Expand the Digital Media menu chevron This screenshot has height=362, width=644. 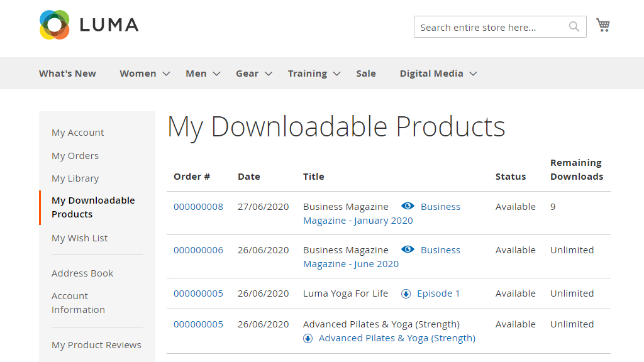tap(473, 74)
